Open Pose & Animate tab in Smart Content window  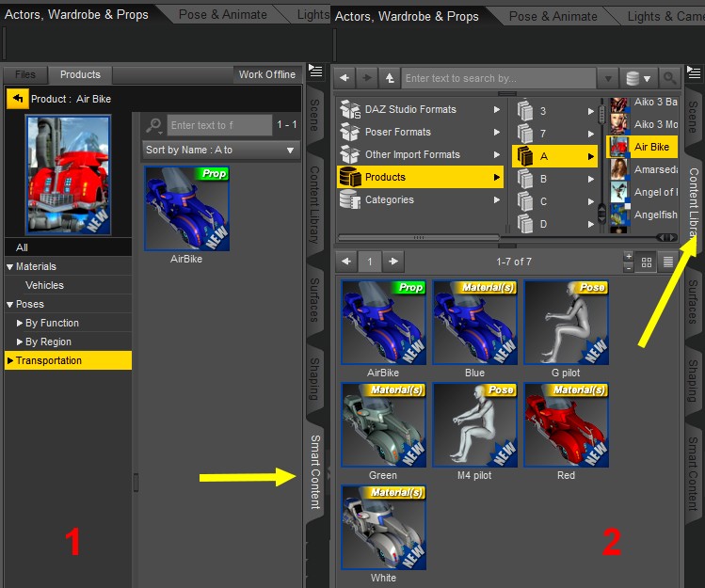point(222,14)
